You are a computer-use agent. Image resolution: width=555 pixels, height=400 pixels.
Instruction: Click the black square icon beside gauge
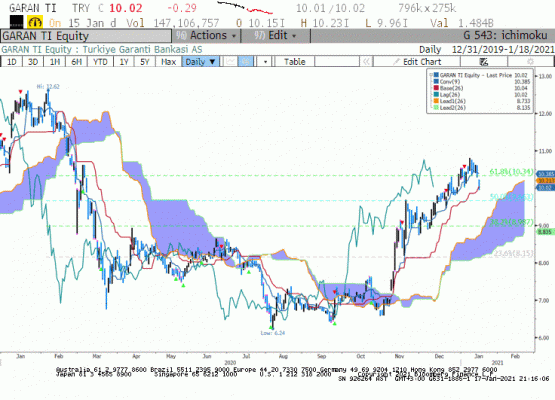(16, 22)
